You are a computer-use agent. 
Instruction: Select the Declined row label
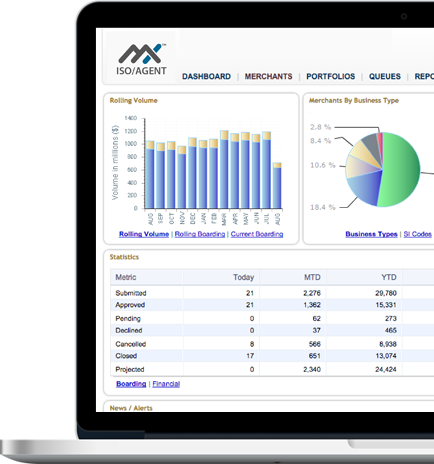[x=129, y=330]
